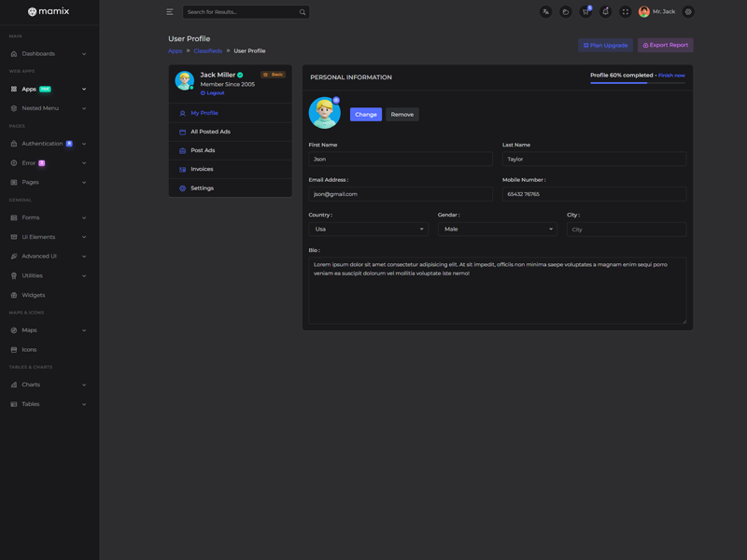
Task: Toggle the dark/light theme mode icon
Action: point(565,12)
